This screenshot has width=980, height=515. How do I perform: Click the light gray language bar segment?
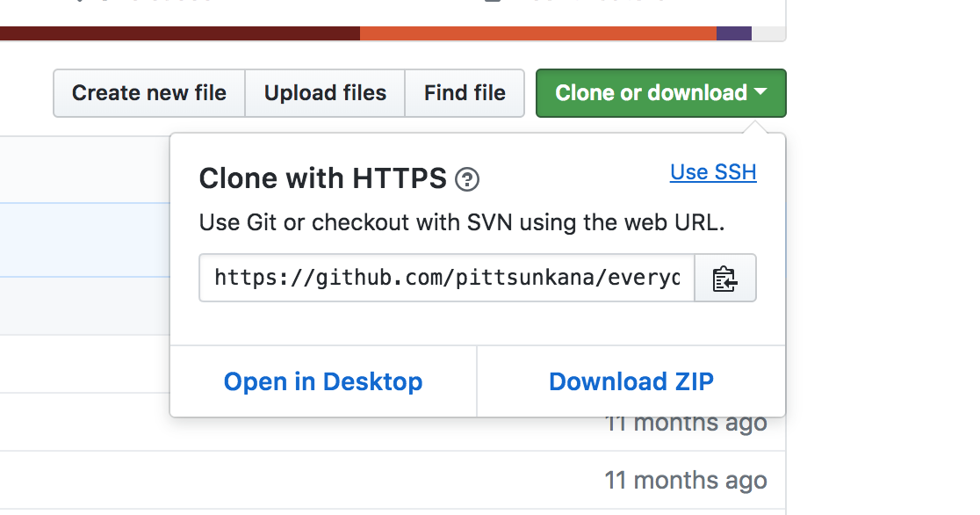tap(768, 33)
